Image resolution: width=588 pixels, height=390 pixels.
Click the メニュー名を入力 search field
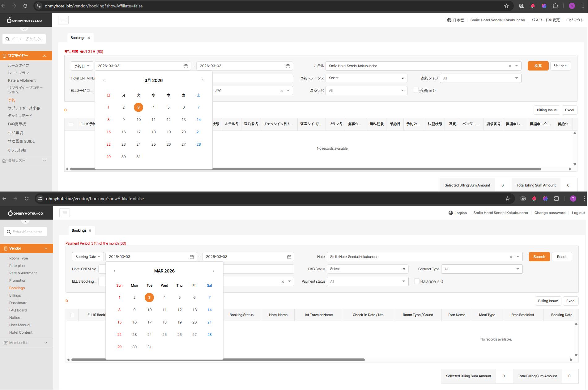click(24, 39)
